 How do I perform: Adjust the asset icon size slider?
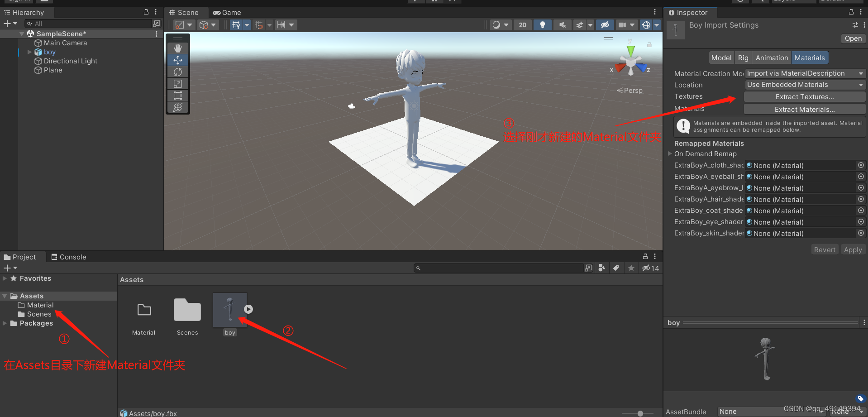(640, 413)
